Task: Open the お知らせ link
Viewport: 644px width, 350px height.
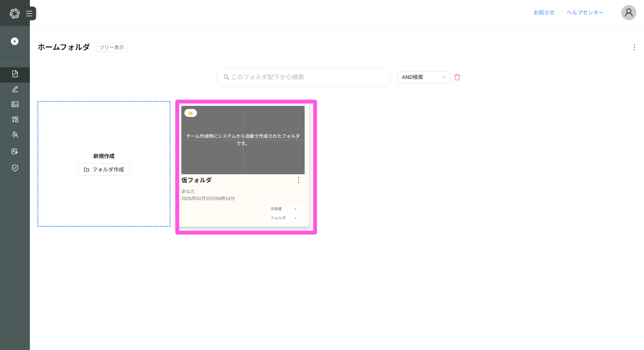Action: (x=544, y=13)
